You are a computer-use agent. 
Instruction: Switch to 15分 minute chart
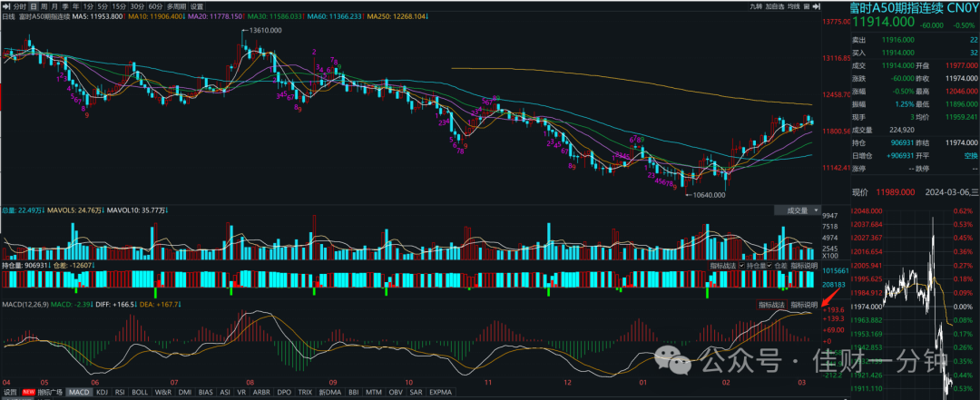click(119, 6)
